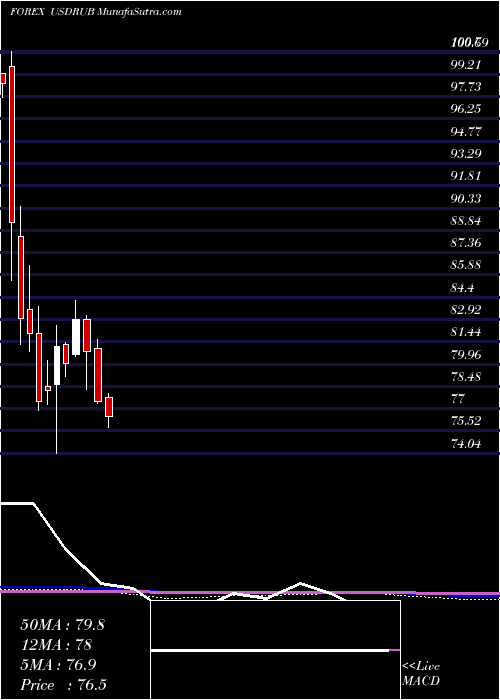The image size is (500, 700).
Task: Click the FOREX USDRUB MunafaSutra.com chart title
Action: click(x=96, y=12)
